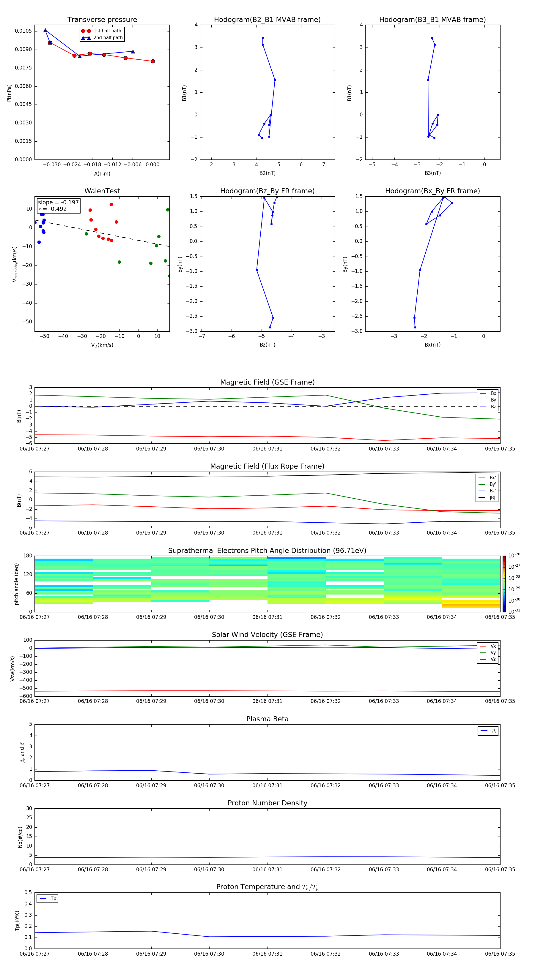Viewport: 535px width, 980px height.
Task: Click the 'Plasma Beta' plot title
Action: click(267, 719)
